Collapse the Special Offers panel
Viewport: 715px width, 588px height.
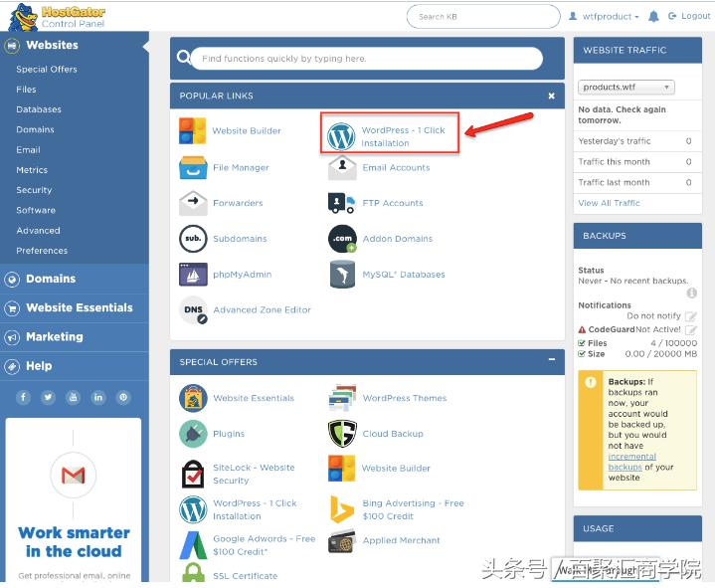[551, 361]
